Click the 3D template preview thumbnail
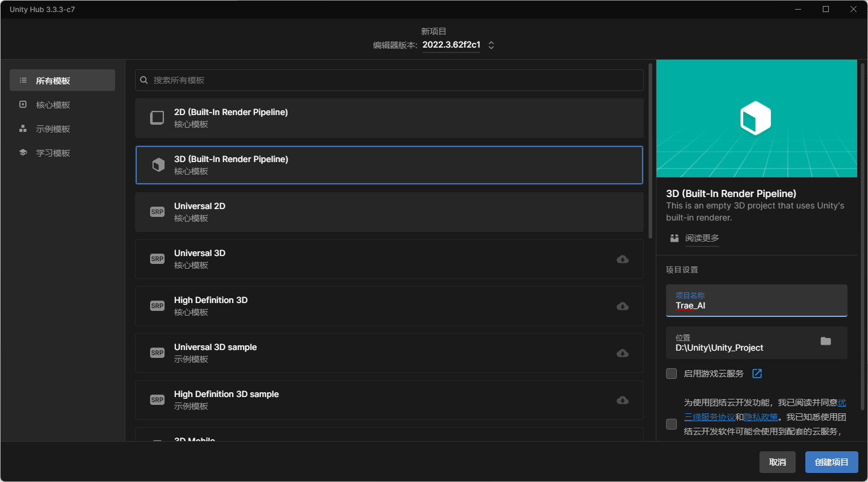 (756, 118)
